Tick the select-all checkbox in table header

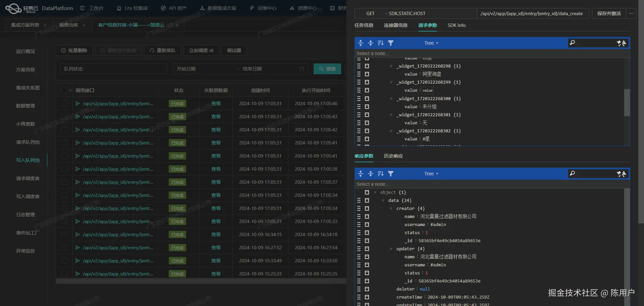pyautogui.click(x=64, y=90)
